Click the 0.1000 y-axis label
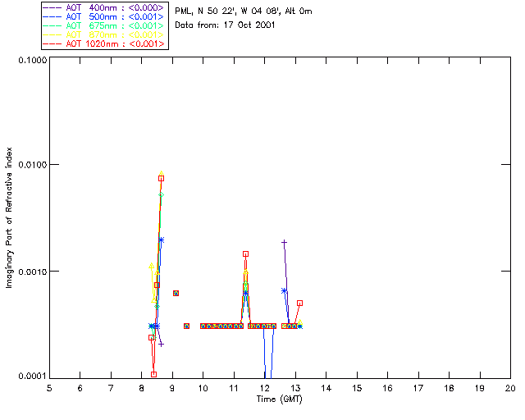This screenshot has height=420, width=525. tap(32, 60)
